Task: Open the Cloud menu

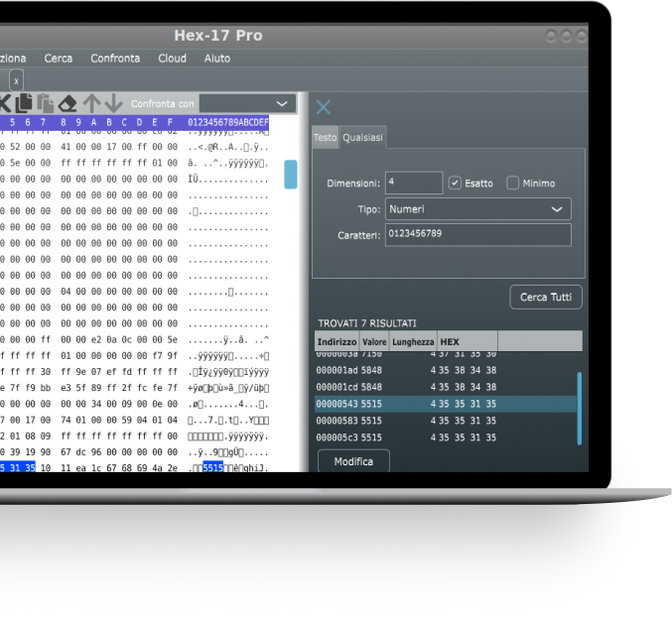Action: pos(172,59)
